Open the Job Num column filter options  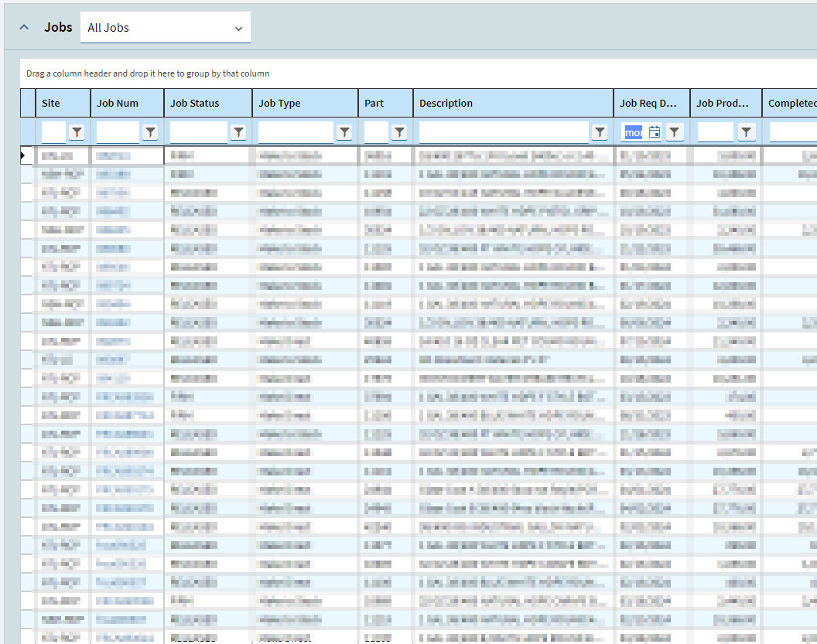(x=150, y=132)
